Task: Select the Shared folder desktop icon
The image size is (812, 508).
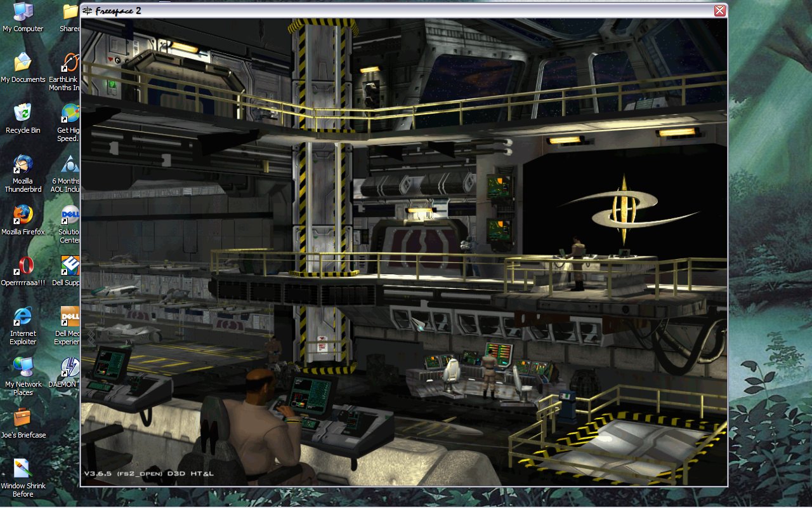Action: [70, 17]
